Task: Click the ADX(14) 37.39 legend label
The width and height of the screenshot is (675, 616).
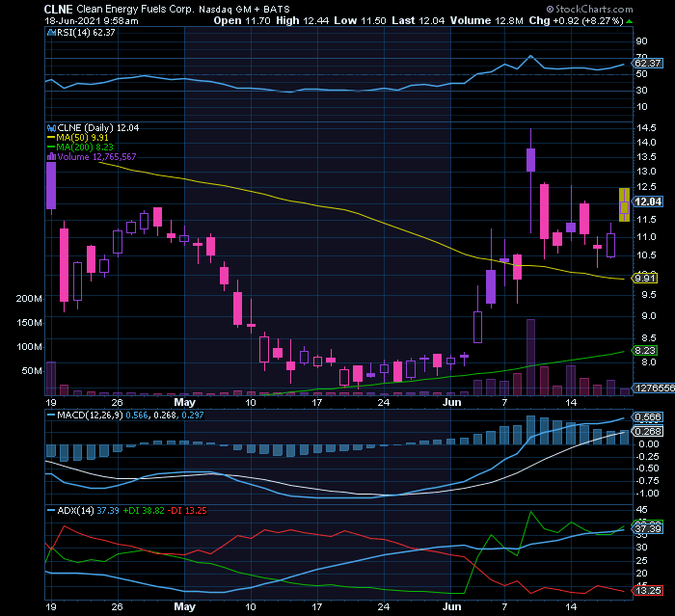Action: pyautogui.click(x=89, y=511)
